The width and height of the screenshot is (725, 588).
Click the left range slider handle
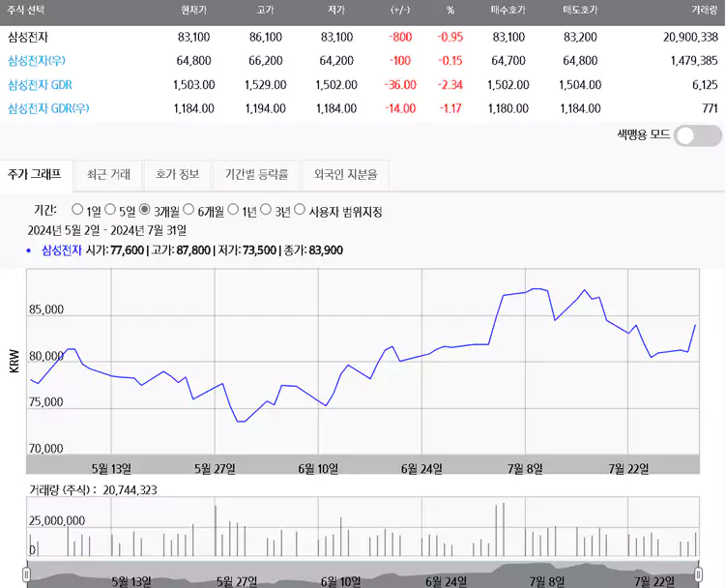click(x=26, y=574)
